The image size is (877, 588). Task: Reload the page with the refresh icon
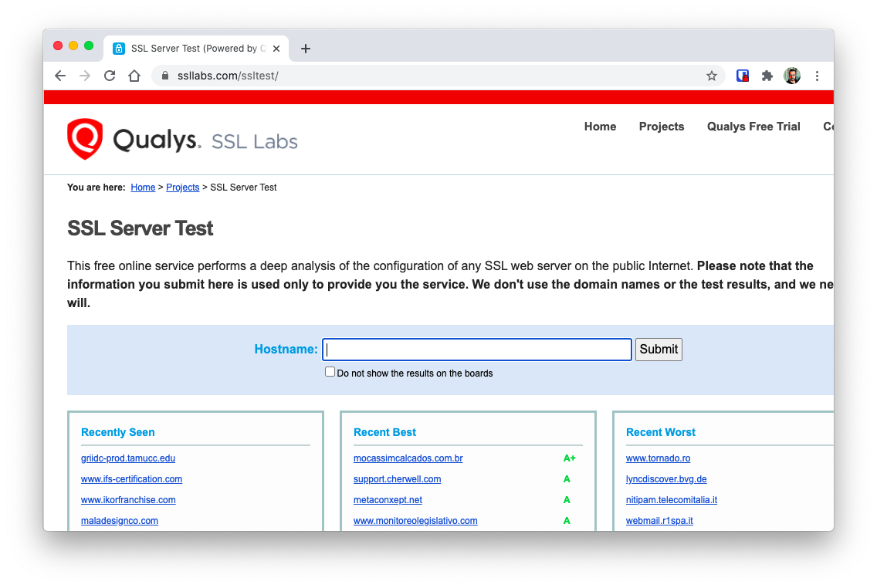[x=110, y=76]
